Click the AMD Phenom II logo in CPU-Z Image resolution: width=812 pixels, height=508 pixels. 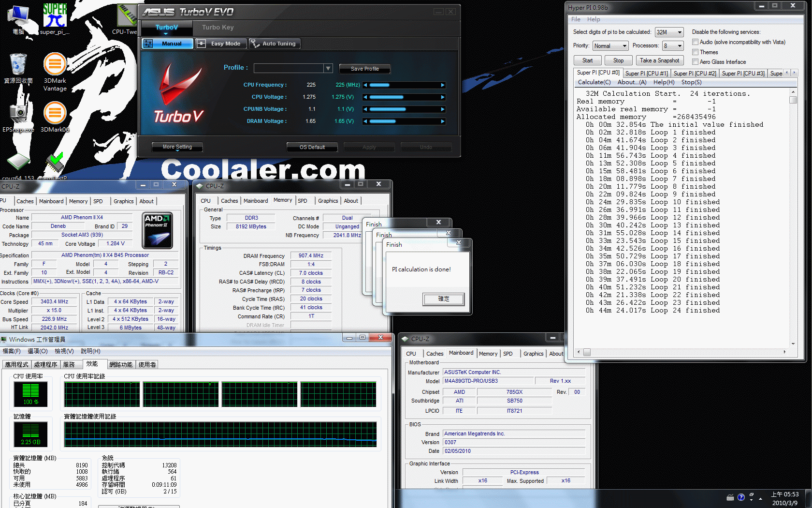coord(158,231)
